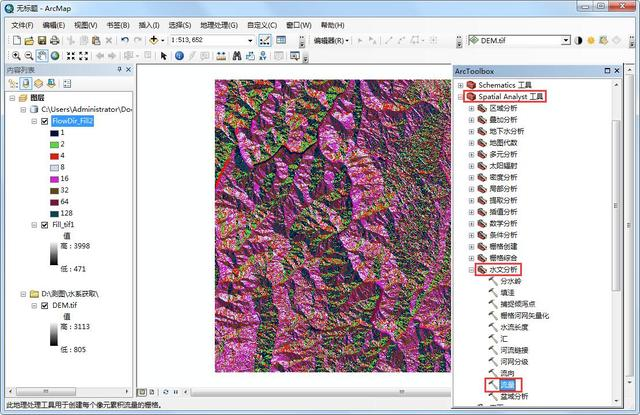Viewport: 640px width, 415px height.
Task: Click the Add Data button
Action: [153, 40]
